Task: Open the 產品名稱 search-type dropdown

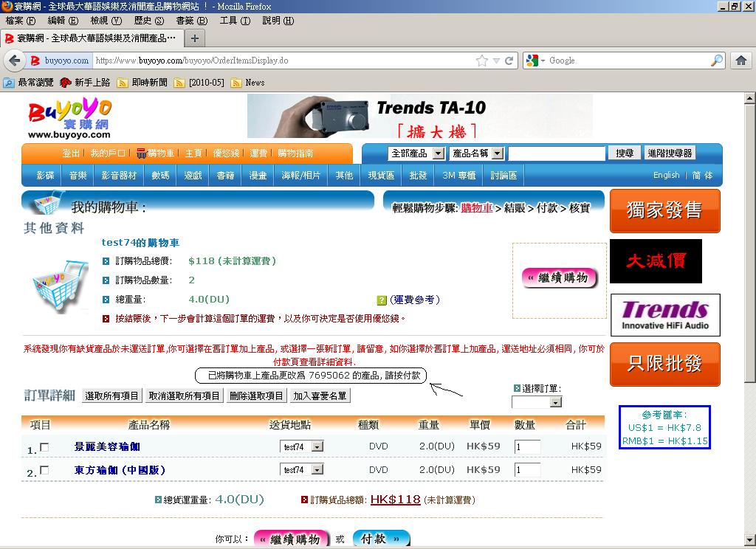Action: coord(477,153)
